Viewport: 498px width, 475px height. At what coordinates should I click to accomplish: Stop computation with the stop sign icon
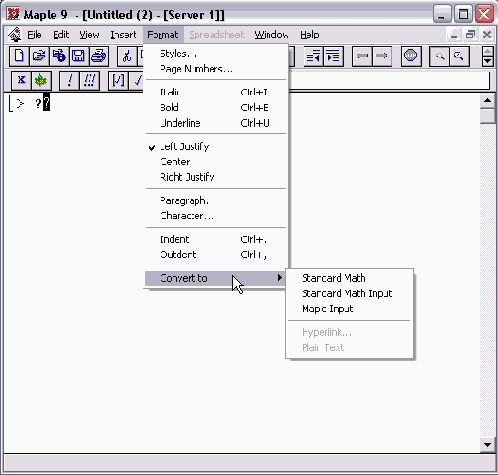411,56
